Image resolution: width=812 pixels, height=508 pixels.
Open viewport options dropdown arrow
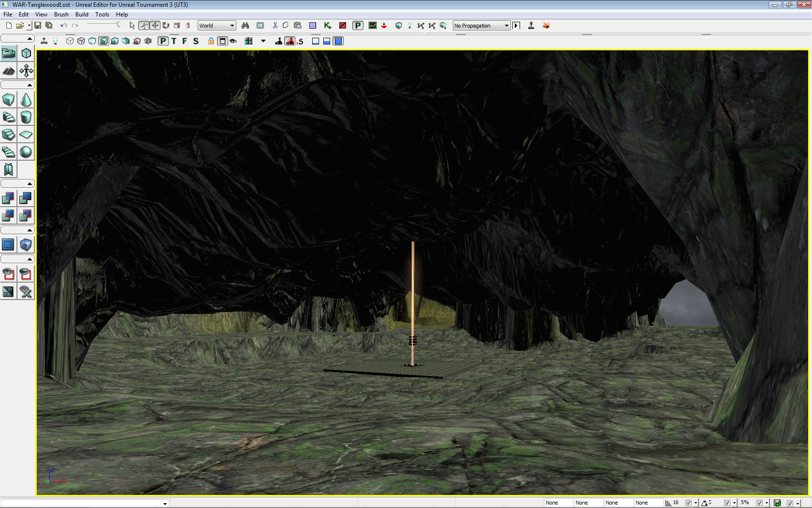coord(263,41)
